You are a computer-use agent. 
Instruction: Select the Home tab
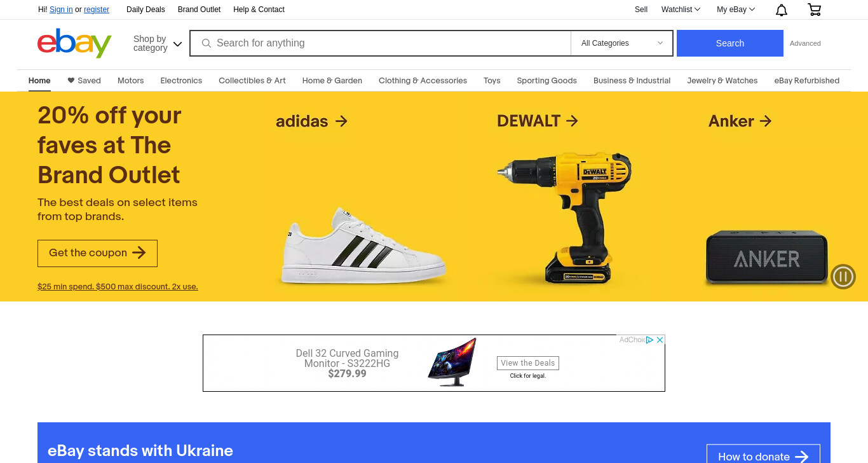point(39,81)
